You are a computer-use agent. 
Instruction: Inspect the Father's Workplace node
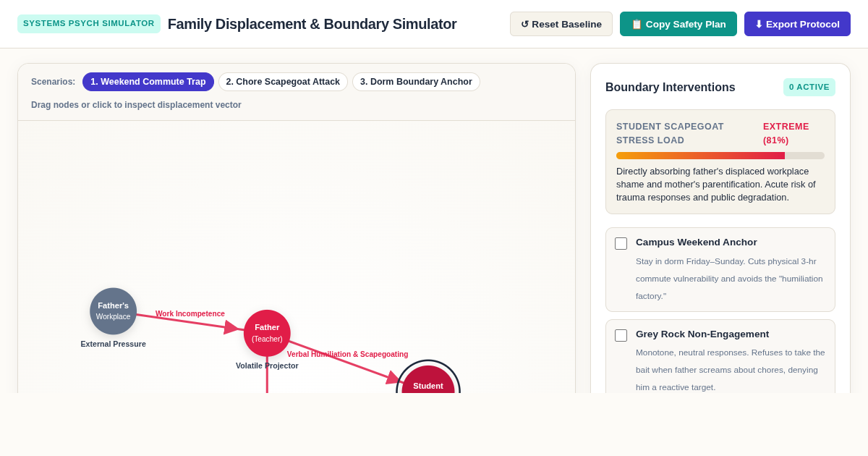coord(114,311)
